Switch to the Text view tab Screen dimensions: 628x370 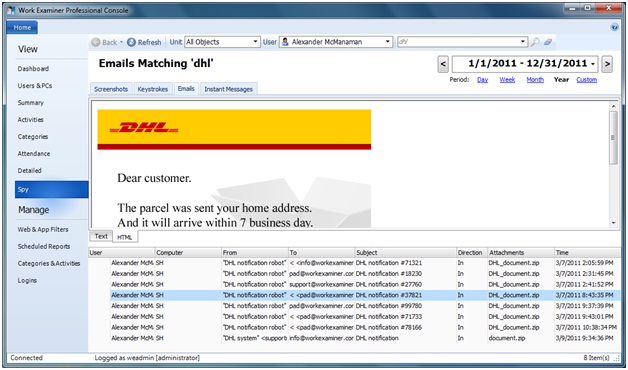point(101,236)
